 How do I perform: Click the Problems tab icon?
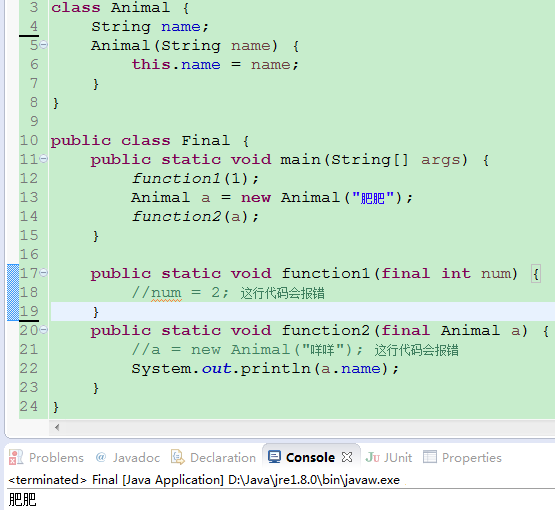(16, 457)
